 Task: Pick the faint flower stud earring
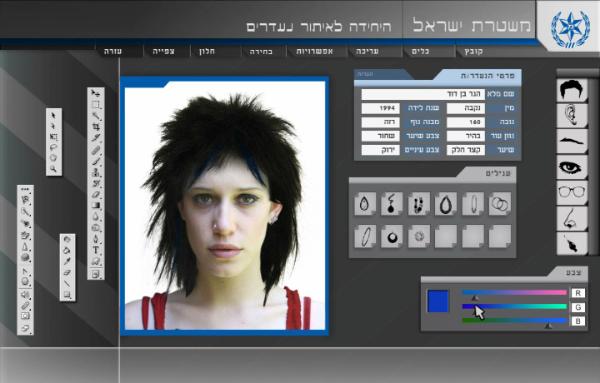419,236
